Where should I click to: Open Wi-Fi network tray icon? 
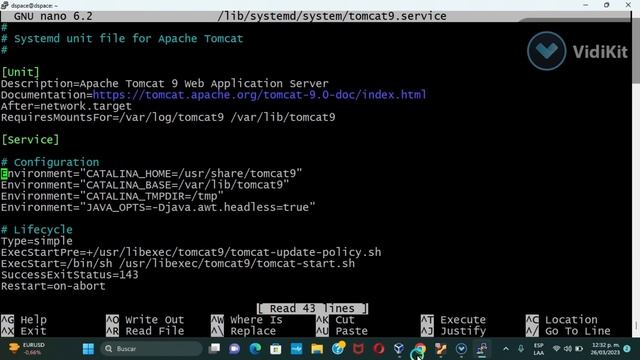556,349
